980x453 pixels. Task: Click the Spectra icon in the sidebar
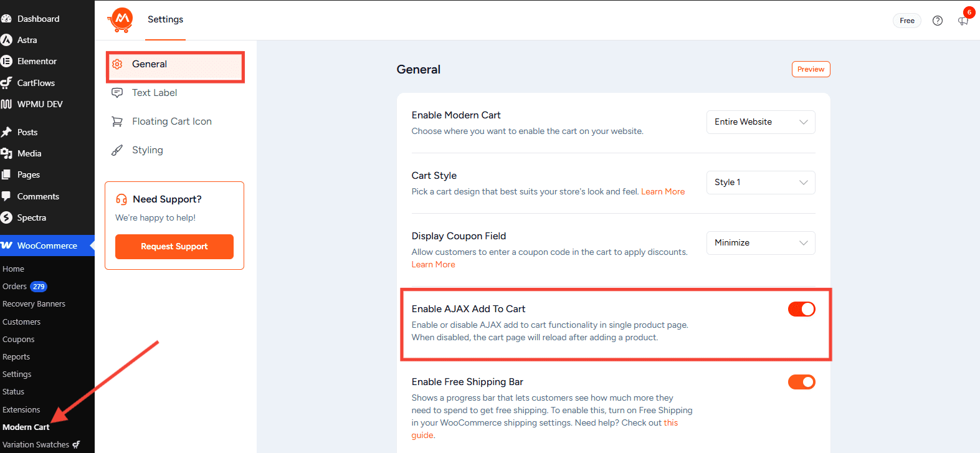[7, 217]
